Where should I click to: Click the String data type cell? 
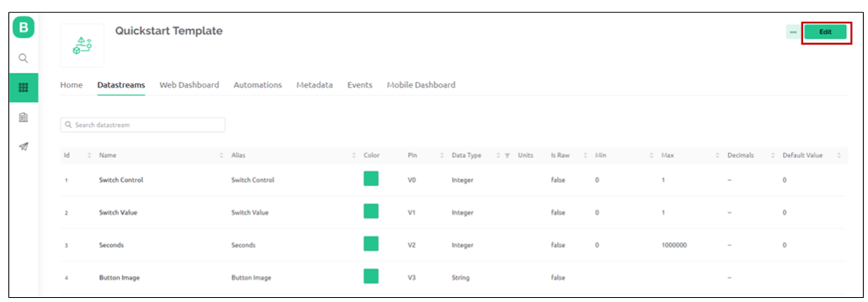click(461, 279)
